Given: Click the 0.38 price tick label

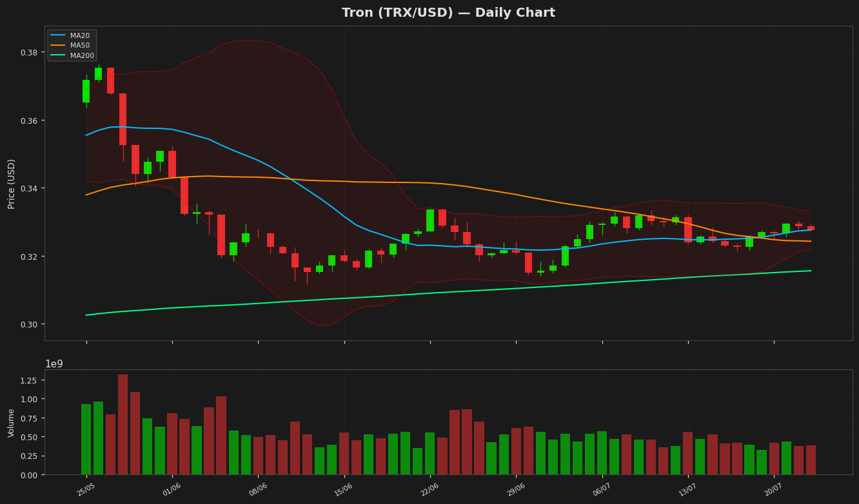Looking at the screenshot, I should [30, 52].
